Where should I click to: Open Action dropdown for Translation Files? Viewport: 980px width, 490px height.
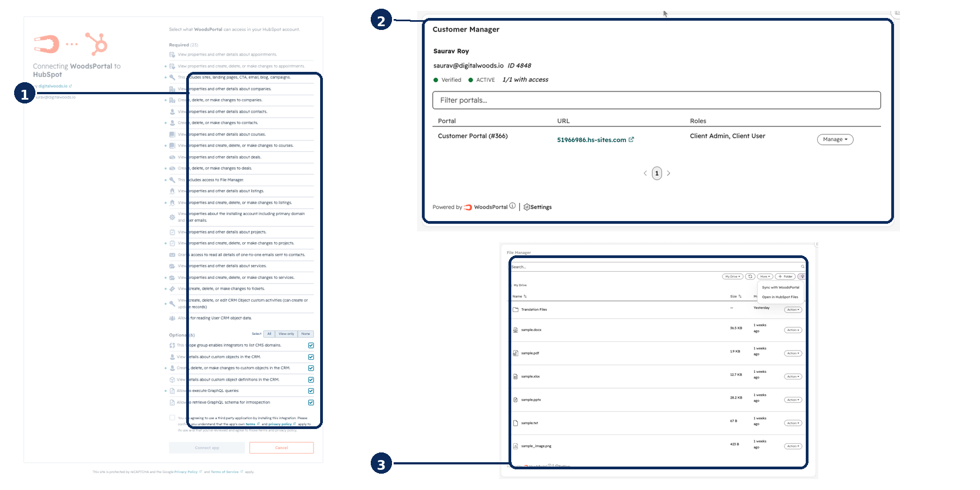click(x=793, y=310)
